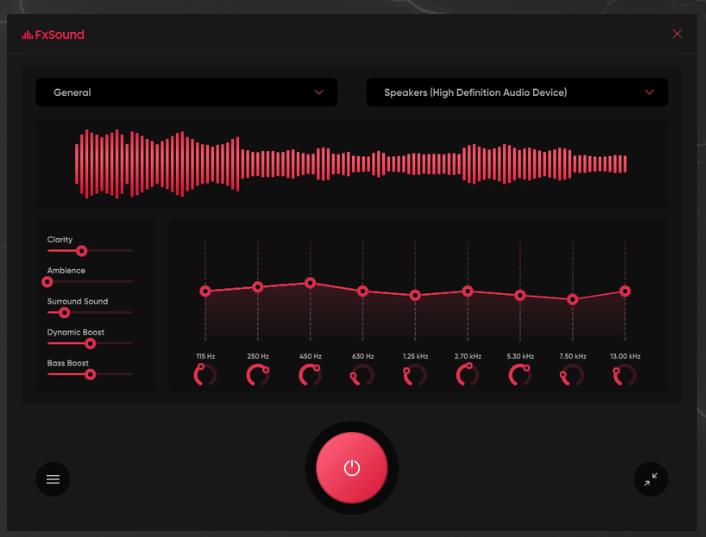This screenshot has height=537, width=706.
Task: Select the 115 Hz EQ curve point
Action: pos(205,291)
